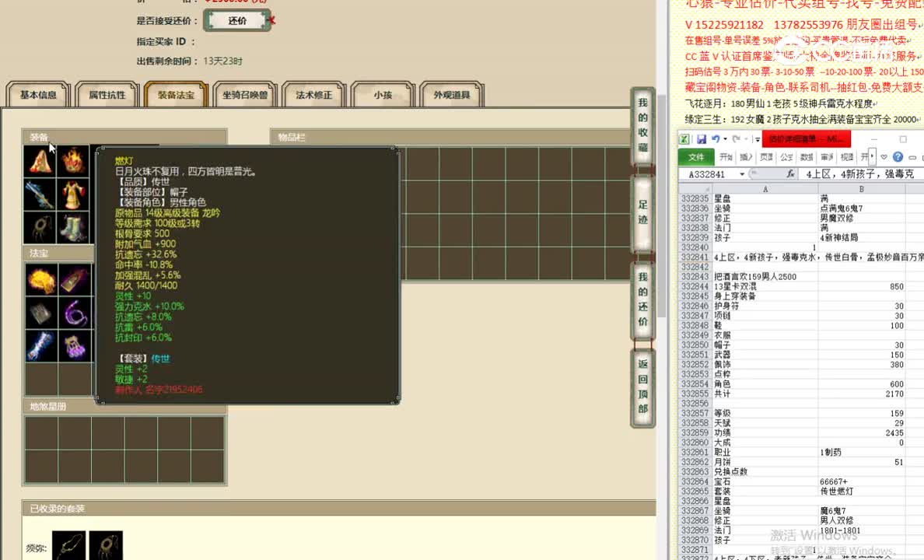Click the fx insert function icon

point(790,174)
